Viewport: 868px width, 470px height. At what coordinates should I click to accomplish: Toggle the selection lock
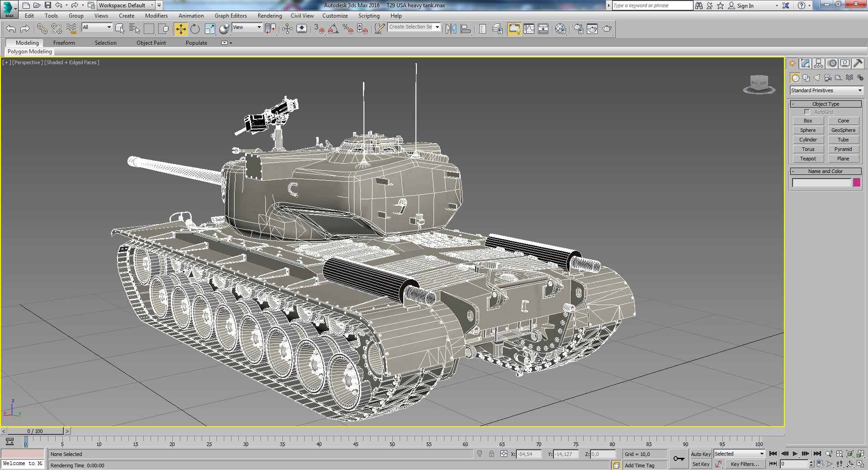491,454
